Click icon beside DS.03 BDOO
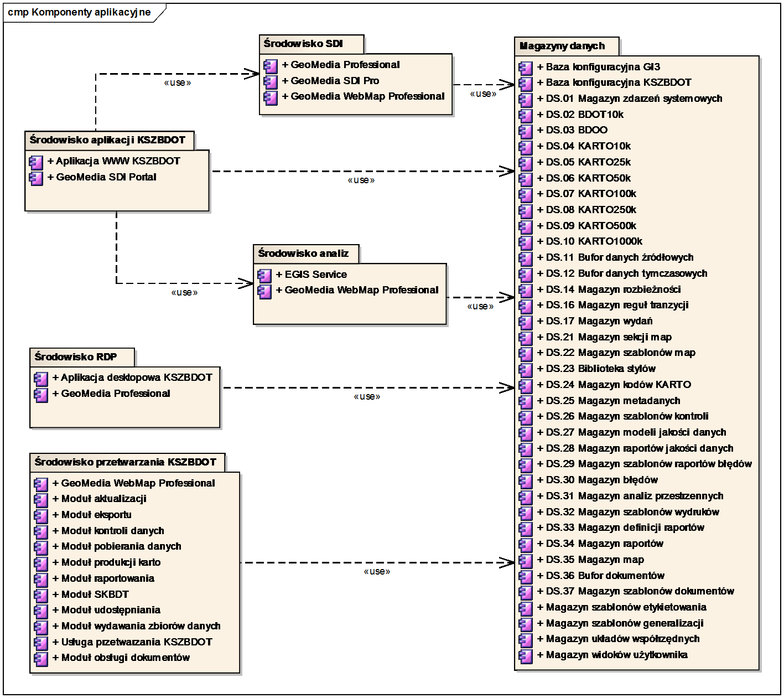This screenshot has height=698, width=784. coord(526,131)
